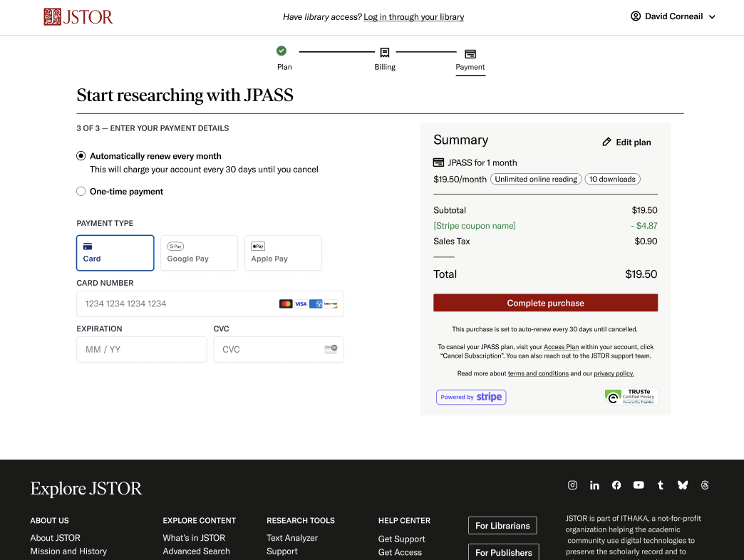Click the Facebook icon in the footer
The image size is (744, 560).
[x=616, y=484]
